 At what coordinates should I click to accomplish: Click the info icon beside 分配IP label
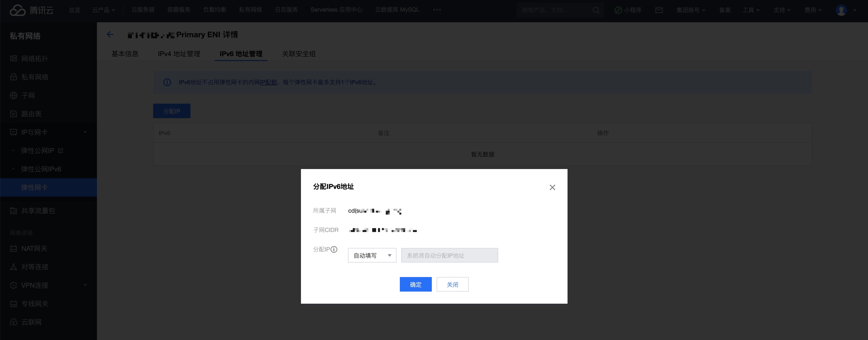point(334,249)
